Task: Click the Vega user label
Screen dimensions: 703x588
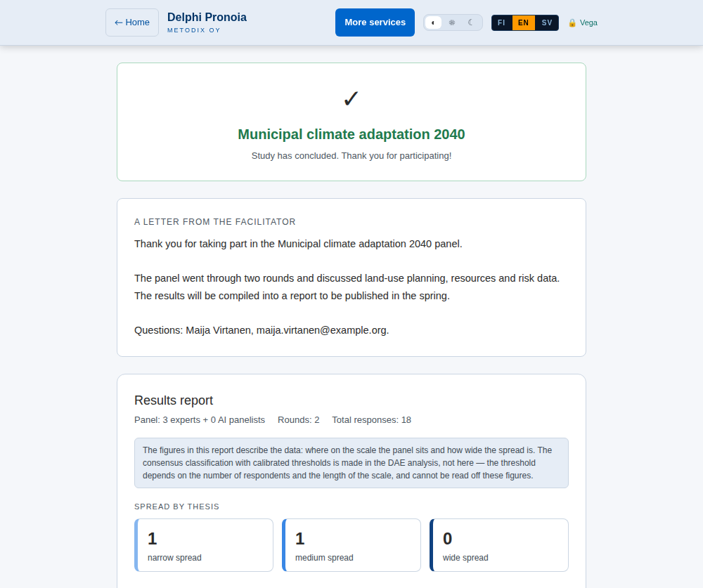Action: (588, 23)
